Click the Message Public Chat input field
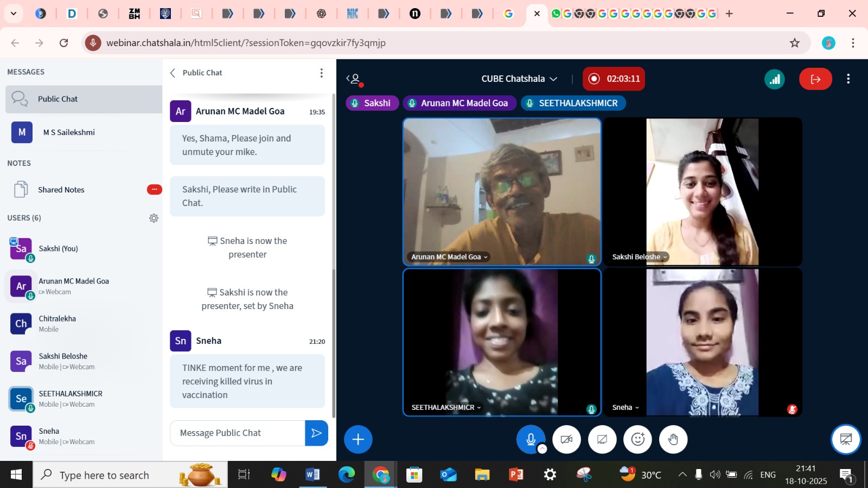The height and width of the screenshot is (488, 868). pos(238,433)
